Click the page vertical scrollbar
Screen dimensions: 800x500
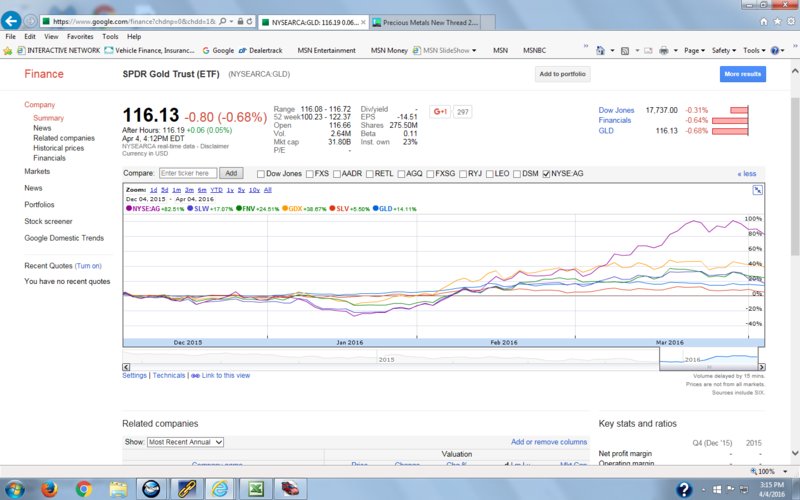point(795,176)
